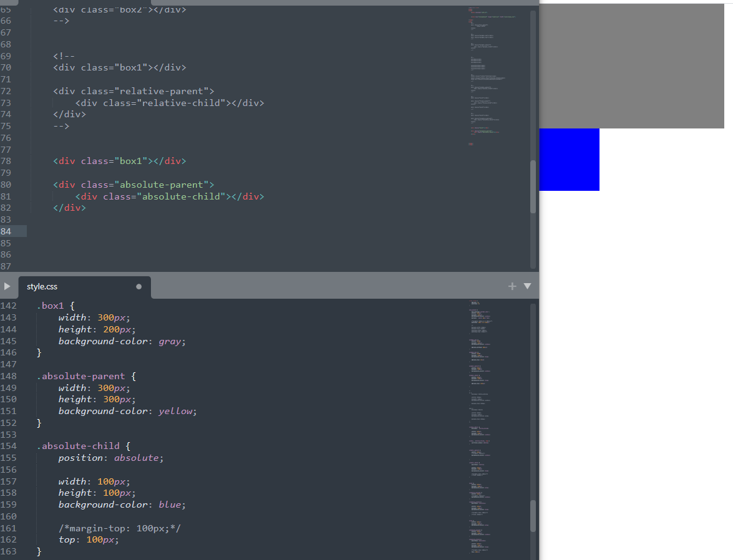
Task: Click the triangle arrow left of style.css tab
Action: (7, 286)
